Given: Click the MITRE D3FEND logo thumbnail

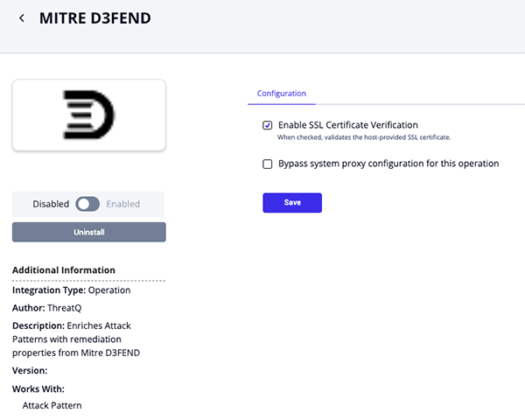Looking at the screenshot, I should pos(89,115).
